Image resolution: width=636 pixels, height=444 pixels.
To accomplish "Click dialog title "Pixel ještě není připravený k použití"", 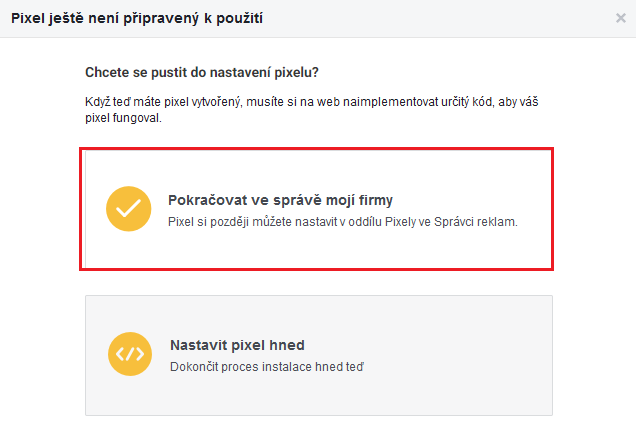I will [x=138, y=18].
